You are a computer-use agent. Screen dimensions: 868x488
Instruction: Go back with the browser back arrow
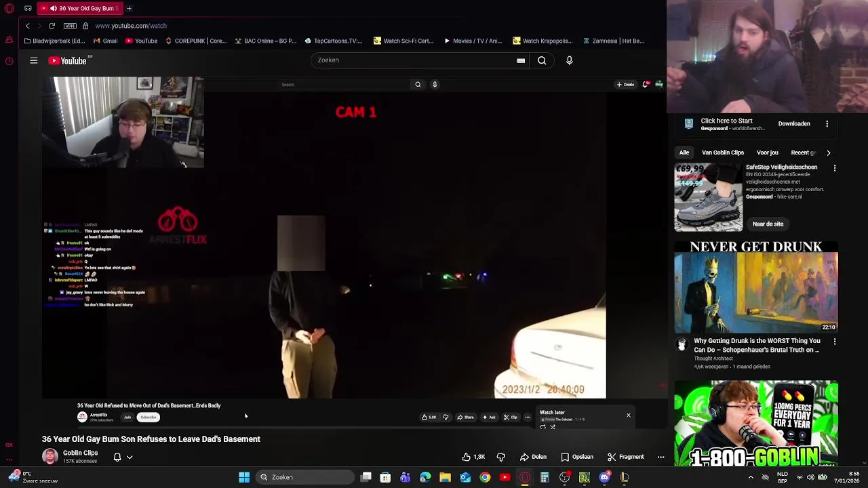click(27, 26)
